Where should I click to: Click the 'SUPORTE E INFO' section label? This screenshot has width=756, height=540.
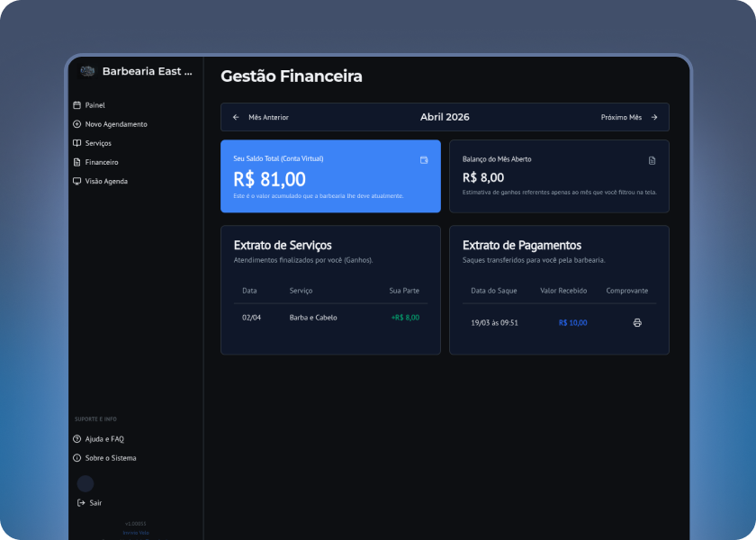point(95,419)
